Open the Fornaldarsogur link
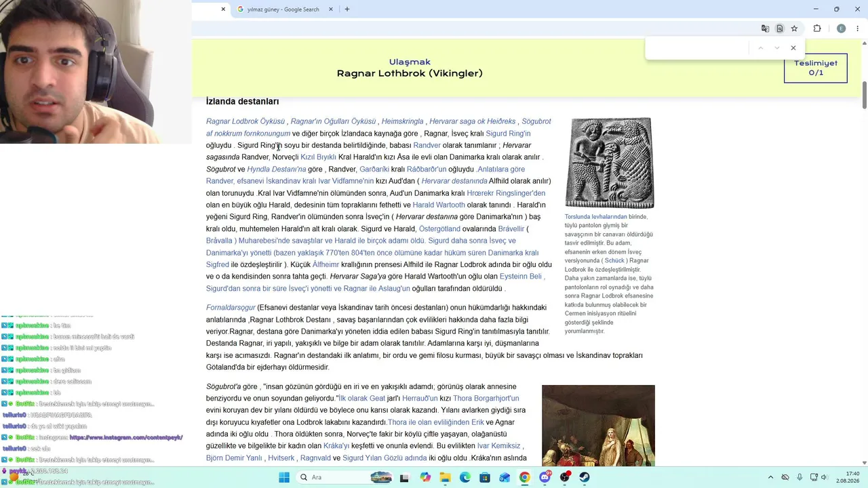Image resolution: width=868 pixels, height=488 pixels. [231, 308]
